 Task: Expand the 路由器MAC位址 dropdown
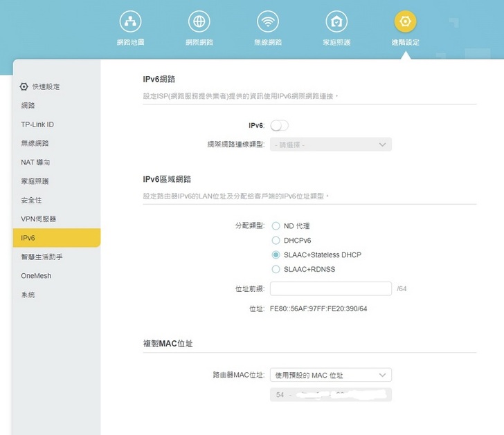tap(331, 375)
